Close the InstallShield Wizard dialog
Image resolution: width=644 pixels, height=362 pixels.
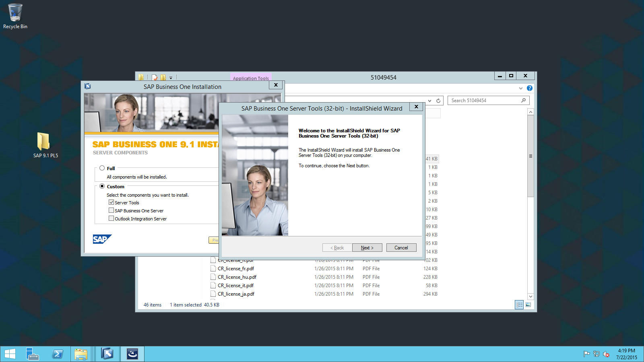(416, 107)
